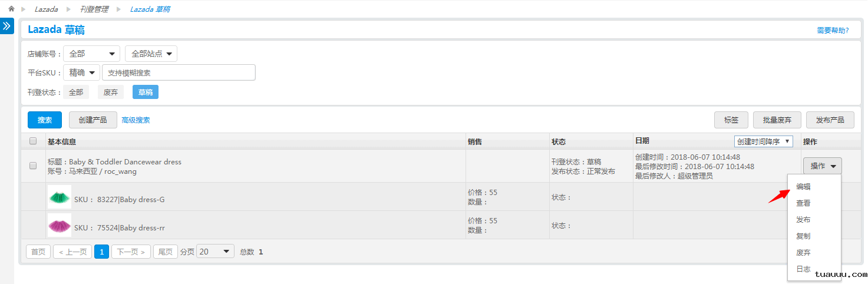Image resolution: width=868 pixels, height=284 pixels.
Task: Expand the sidebar with double-chevron icon
Action: click(7, 27)
